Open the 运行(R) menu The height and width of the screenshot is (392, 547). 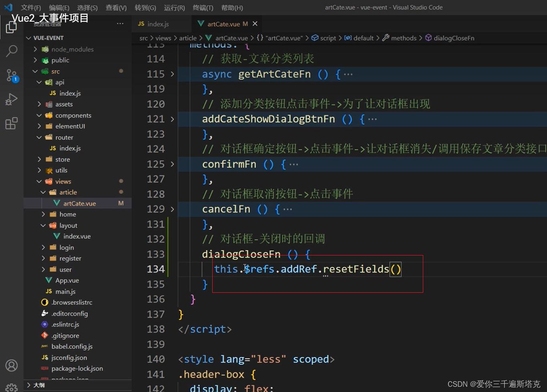pos(175,8)
